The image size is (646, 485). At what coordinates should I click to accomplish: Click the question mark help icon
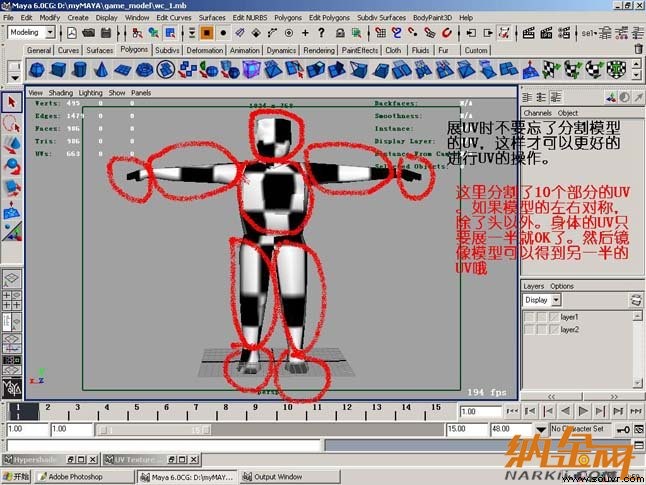tap(321, 33)
